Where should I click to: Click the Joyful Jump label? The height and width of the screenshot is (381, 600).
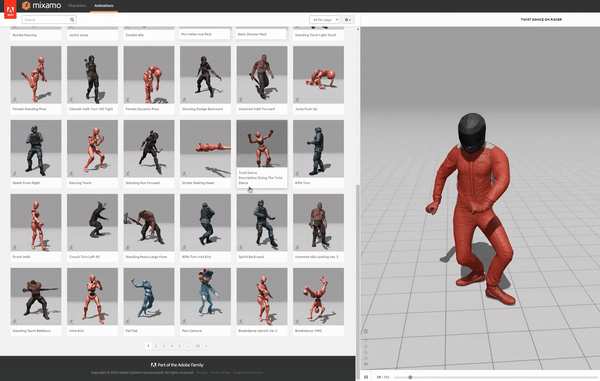[x=79, y=35]
